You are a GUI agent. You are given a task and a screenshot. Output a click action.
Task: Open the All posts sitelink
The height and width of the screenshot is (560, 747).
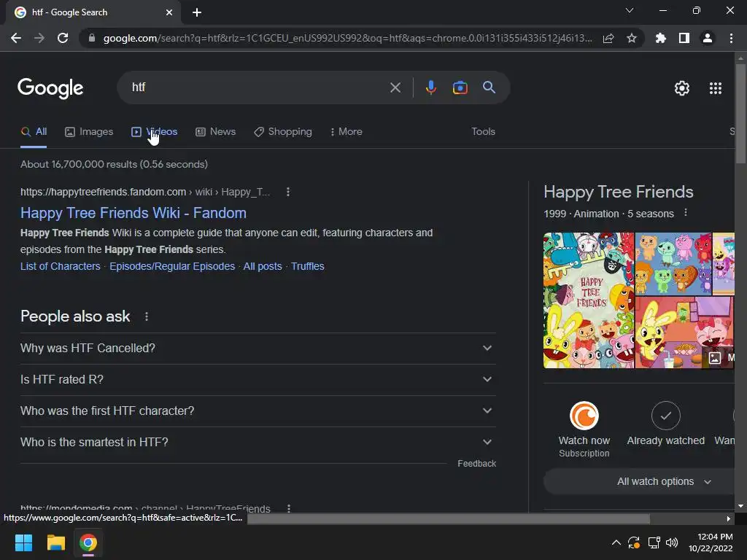[263, 266]
